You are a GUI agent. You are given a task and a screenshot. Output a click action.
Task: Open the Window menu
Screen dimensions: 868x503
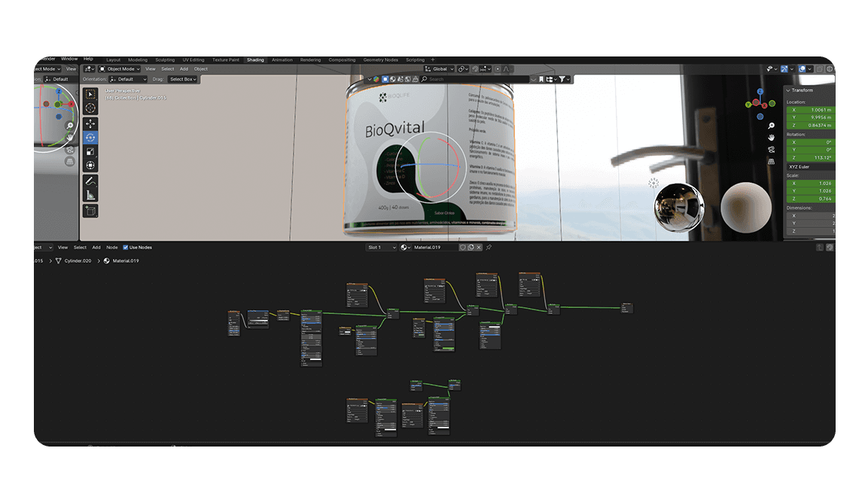tap(69, 59)
